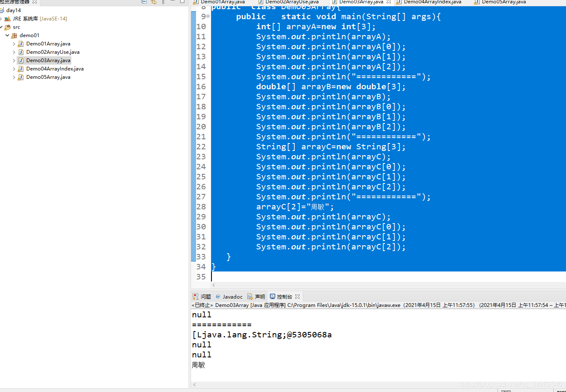Select the demo01 package label
The width and height of the screenshot is (566, 392).
click(30, 35)
